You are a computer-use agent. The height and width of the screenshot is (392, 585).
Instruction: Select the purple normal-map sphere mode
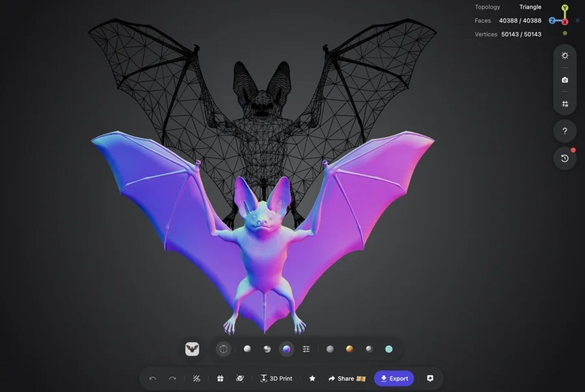pos(286,349)
